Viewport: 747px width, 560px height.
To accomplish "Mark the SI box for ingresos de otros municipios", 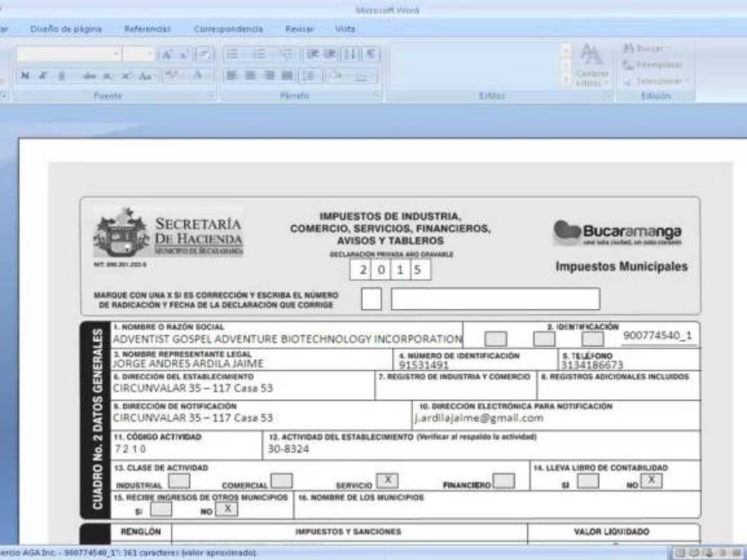I will [161, 509].
